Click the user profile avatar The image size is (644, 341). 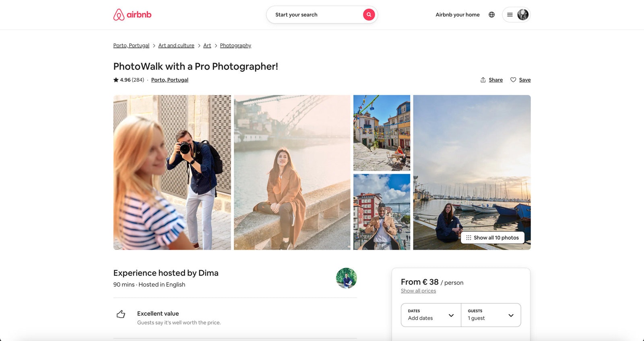pos(522,14)
